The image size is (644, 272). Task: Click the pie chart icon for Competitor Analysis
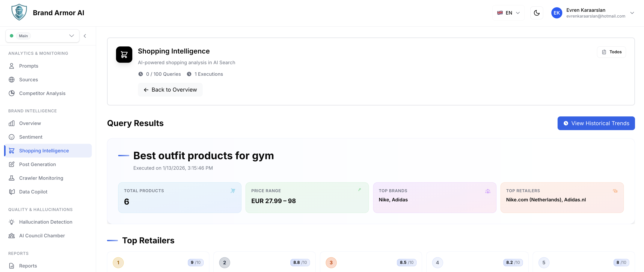pyautogui.click(x=12, y=93)
